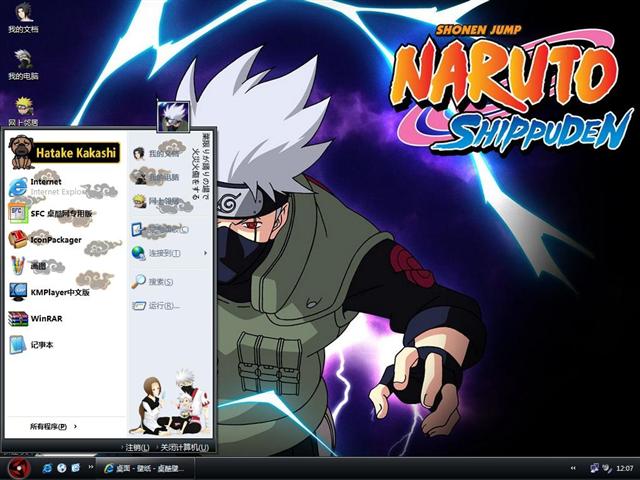The height and width of the screenshot is (480, 640).
Task: Expand 所有程序(P) all programs list
Action: click(53, 427)
